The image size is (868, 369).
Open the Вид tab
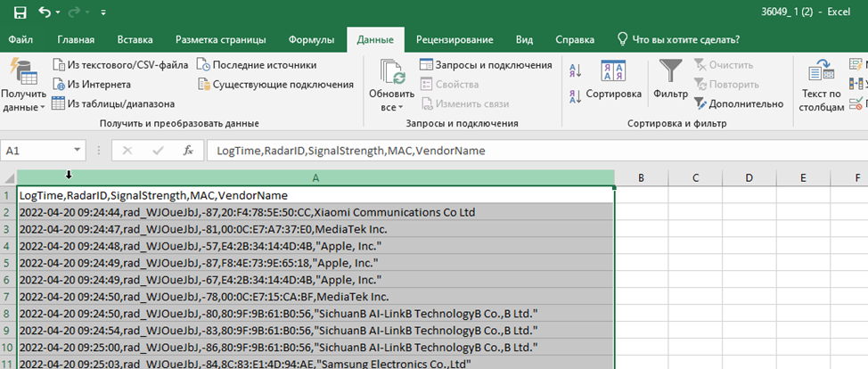point(524,40)
